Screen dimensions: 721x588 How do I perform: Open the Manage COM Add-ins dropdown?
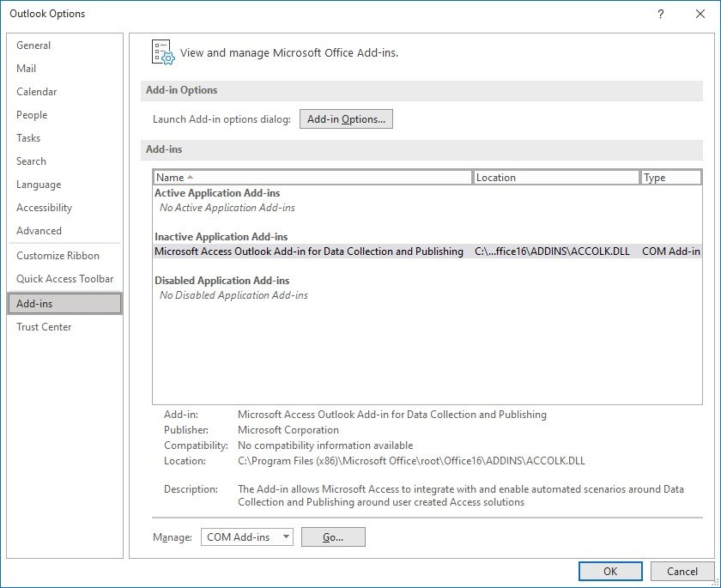[247, 537]
